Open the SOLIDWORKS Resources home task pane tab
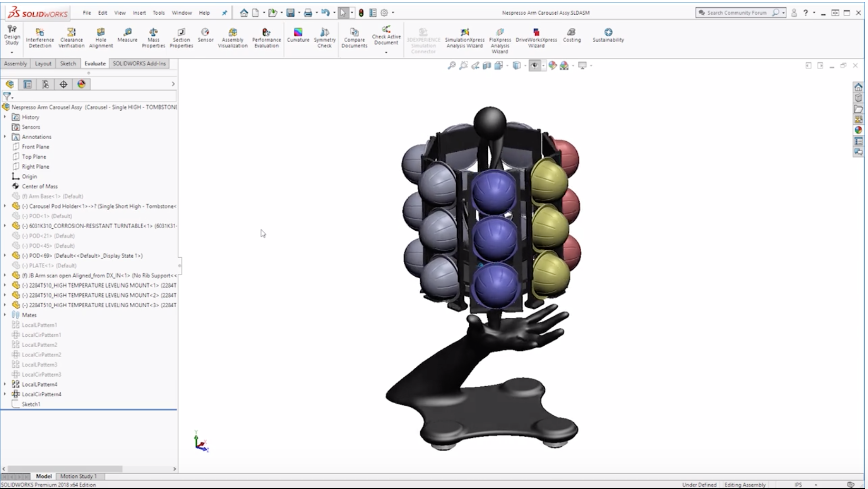Image resolution: width=868 pixels, height=489 pixels. pyautogui.click(x=859, y=87)
